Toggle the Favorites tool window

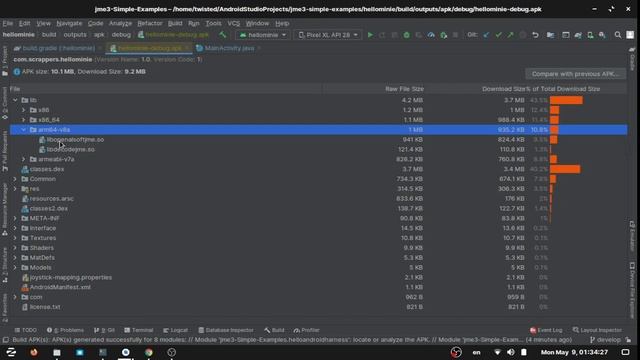(5, 307)
